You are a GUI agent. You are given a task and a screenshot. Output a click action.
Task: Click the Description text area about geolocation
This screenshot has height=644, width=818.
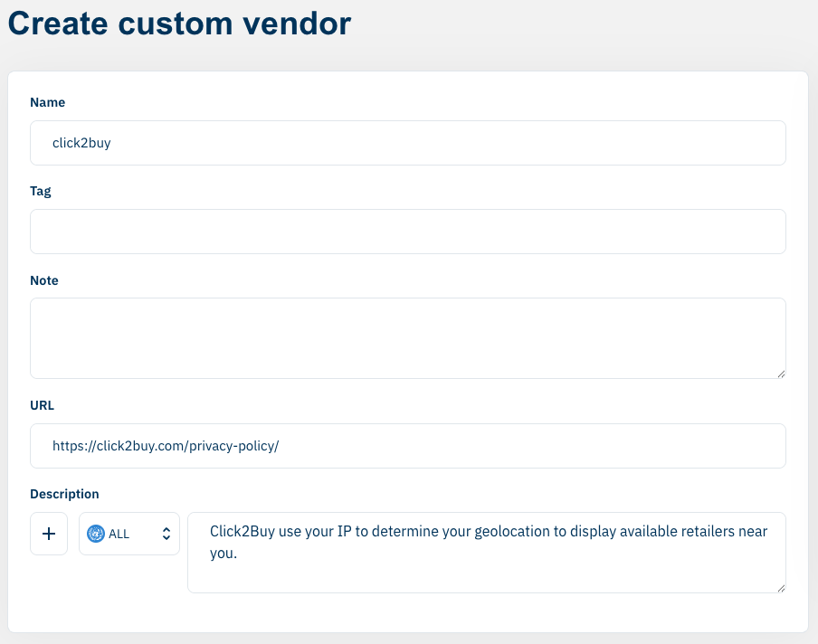point(487,553)
